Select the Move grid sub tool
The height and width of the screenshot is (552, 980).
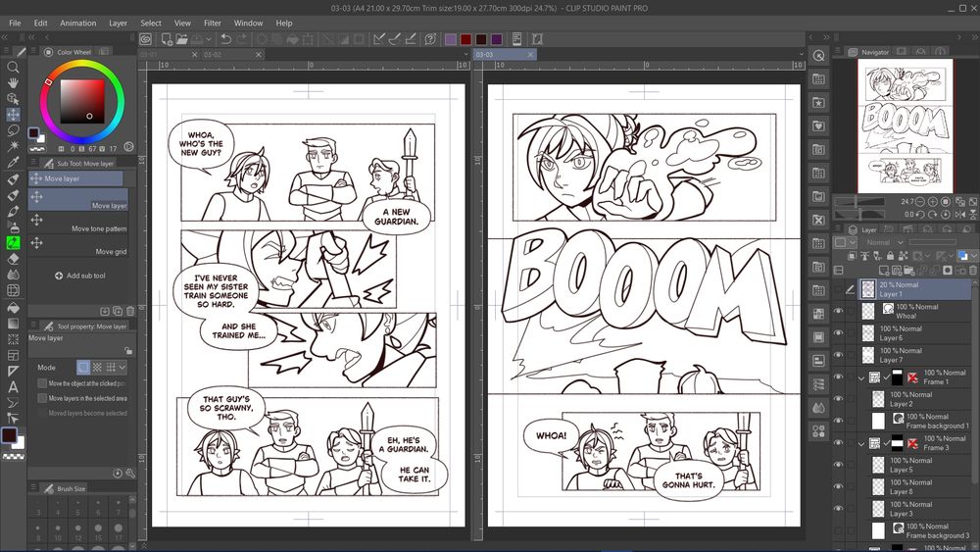click(x=78, y=246)
